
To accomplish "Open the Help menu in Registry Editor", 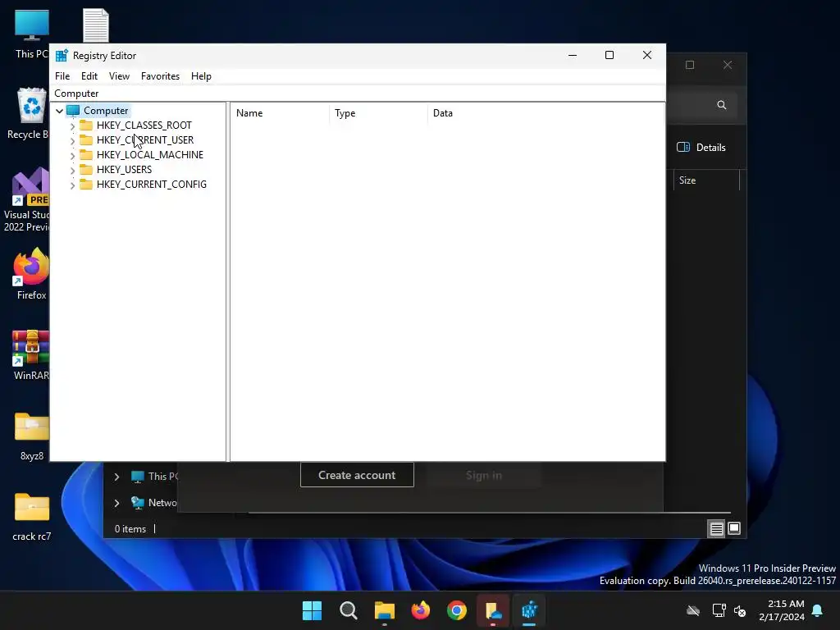I will click(201, 76).
